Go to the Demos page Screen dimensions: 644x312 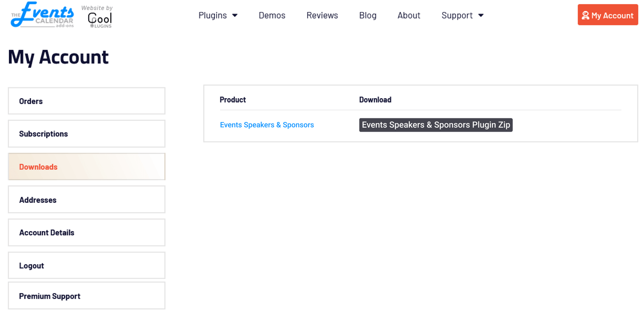pyautogui.click(x=272, y=15)
